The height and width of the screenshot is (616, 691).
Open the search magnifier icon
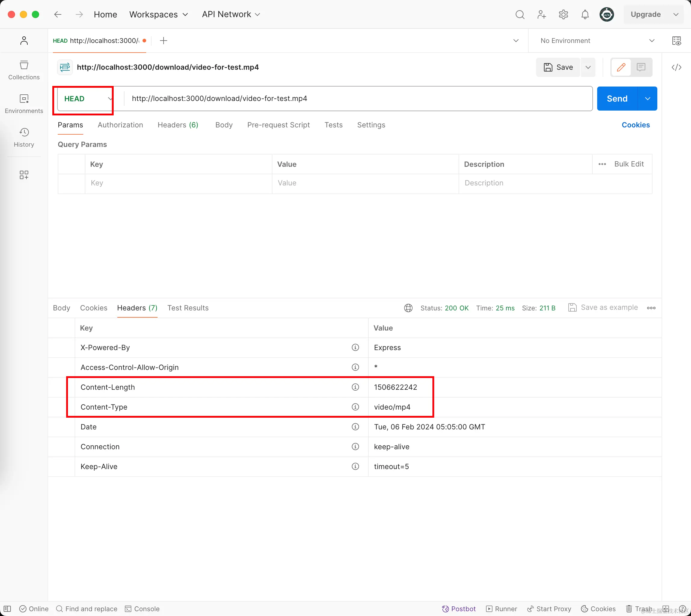coord(520,14)
